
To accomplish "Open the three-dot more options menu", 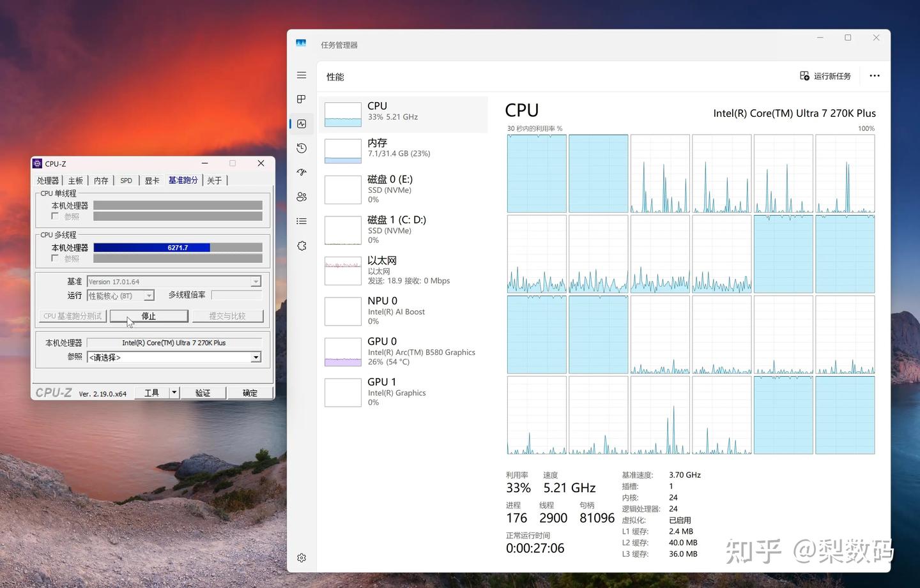I will point(875,76).
